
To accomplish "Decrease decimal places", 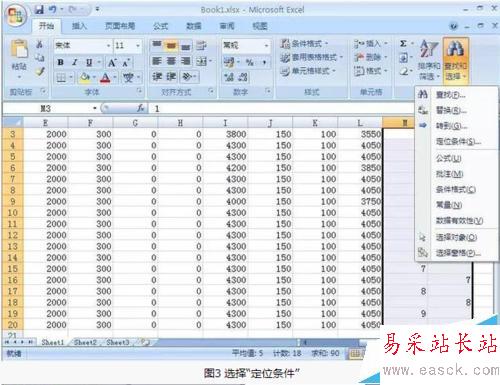I will [243, 77].
